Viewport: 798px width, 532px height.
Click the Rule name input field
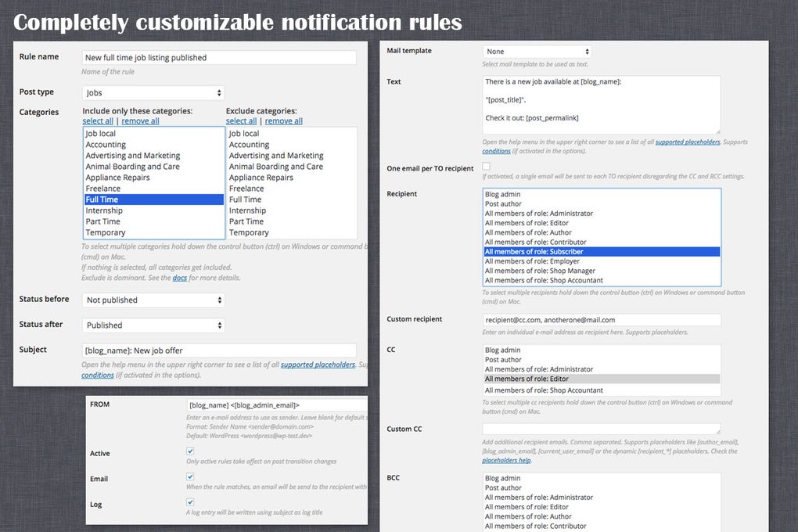click(218, 56)
